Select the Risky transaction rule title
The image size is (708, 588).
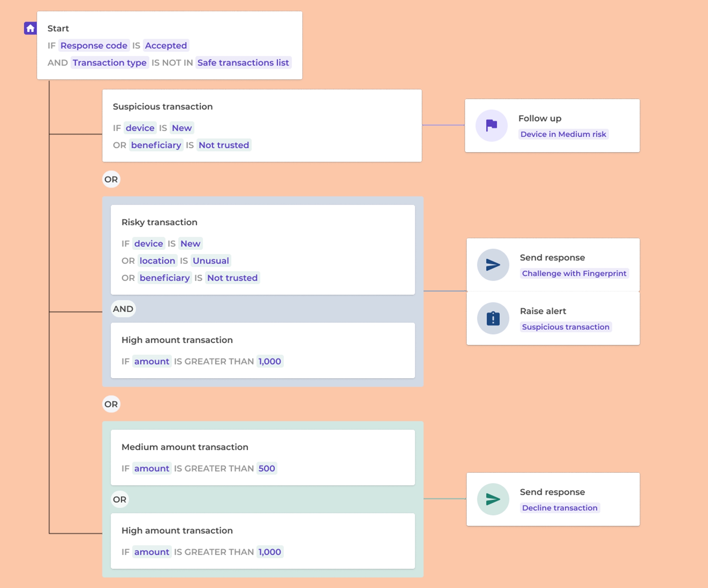coord(159,222)
